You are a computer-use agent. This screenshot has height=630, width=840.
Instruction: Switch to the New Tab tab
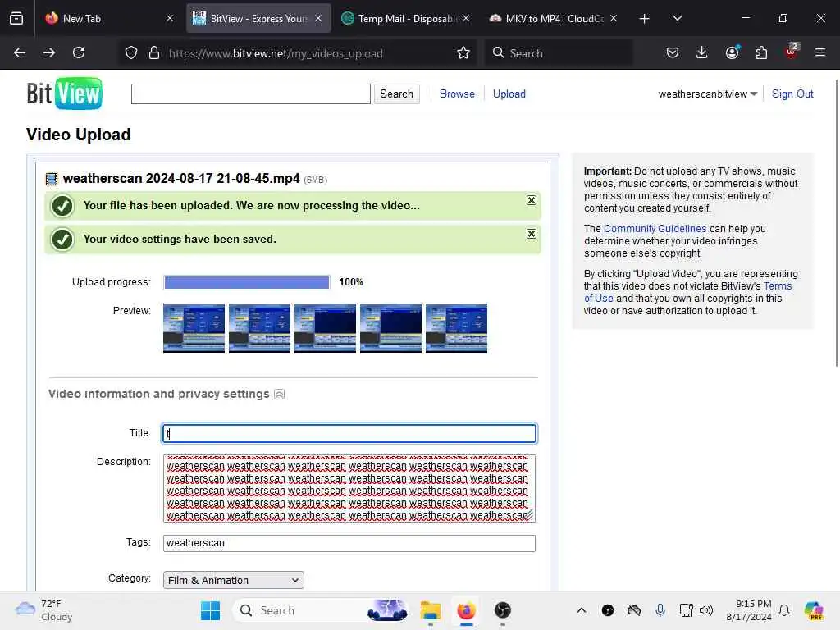tap(110, 19)
